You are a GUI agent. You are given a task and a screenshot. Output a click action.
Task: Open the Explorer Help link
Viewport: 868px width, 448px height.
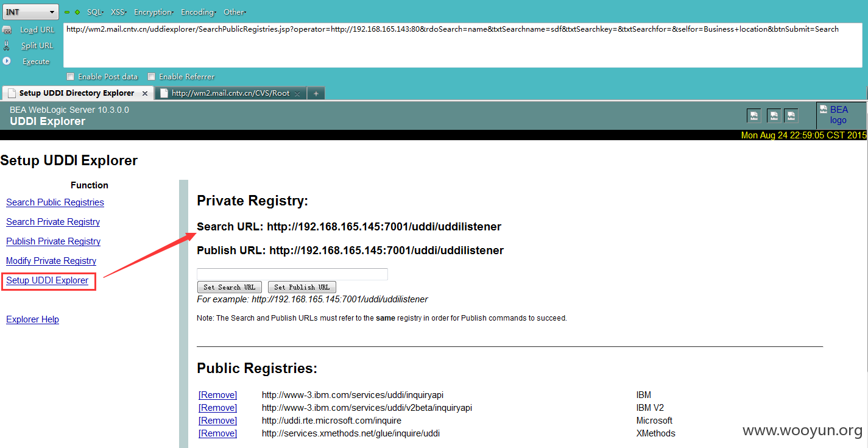32,319
